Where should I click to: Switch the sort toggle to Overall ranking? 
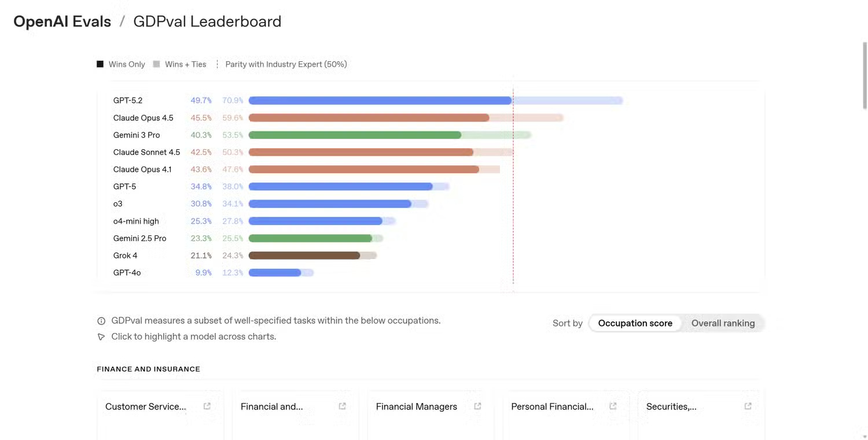723,323
